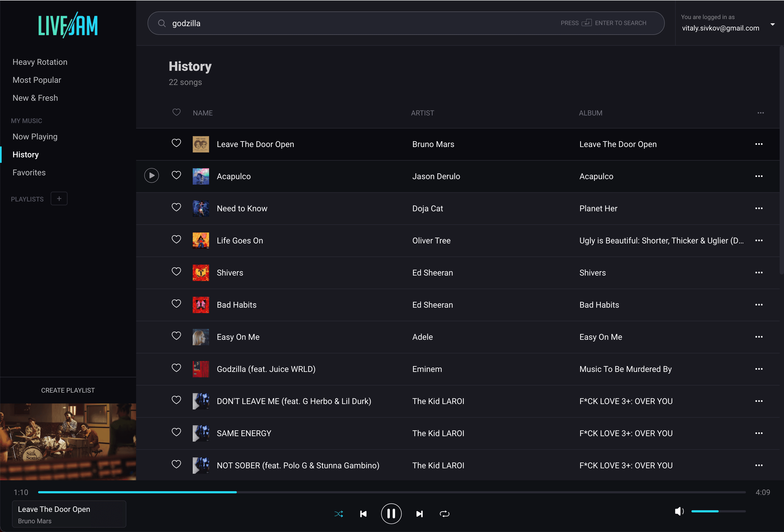Click the godzilla search field
Screen dimensions: 784x532
click(x=406, y=23)
